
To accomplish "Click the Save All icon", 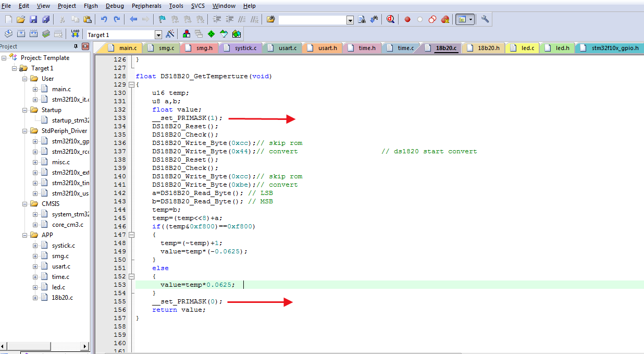I will pos(46,19).
